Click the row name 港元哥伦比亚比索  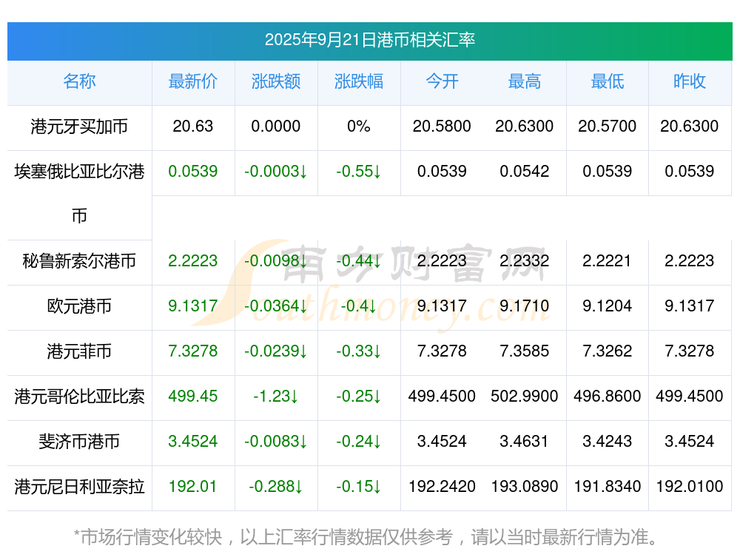(79, 397)
